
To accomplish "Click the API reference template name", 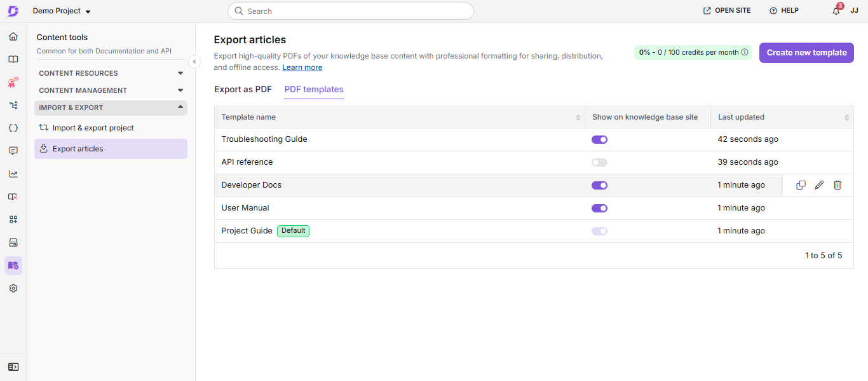I will click(247, 162).
